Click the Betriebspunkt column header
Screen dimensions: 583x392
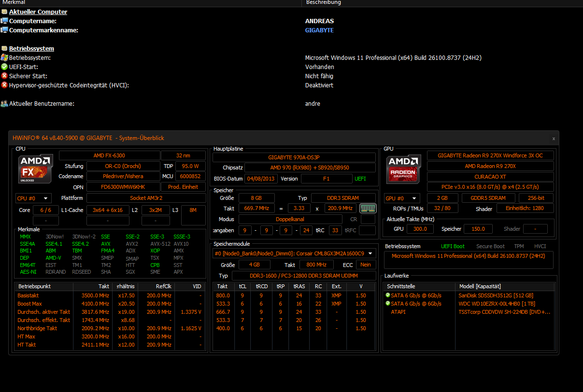pos(44,286)
